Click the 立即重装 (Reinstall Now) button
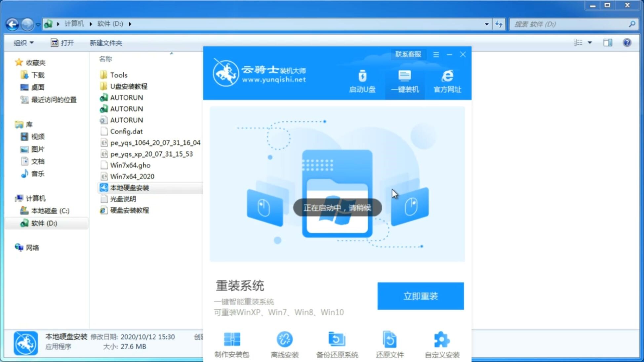644x362 pixels. tap(421, 296)
